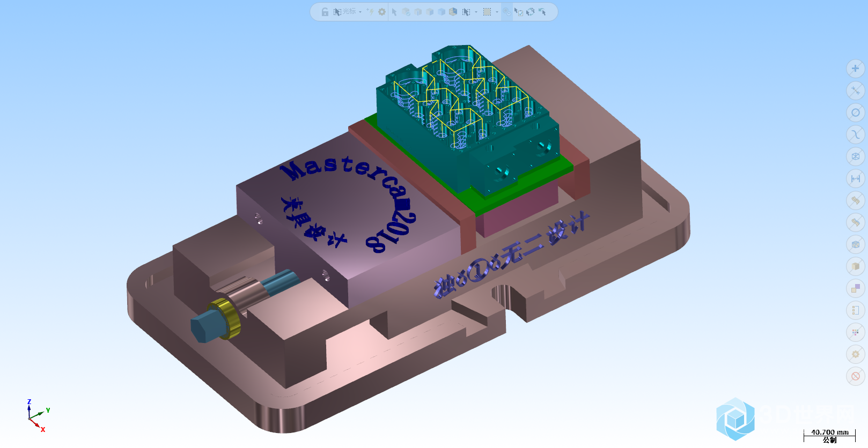Click the 公制 metric units label
Image resolution: width=868 pixels, height=448 pixels.
click(829, 440)
